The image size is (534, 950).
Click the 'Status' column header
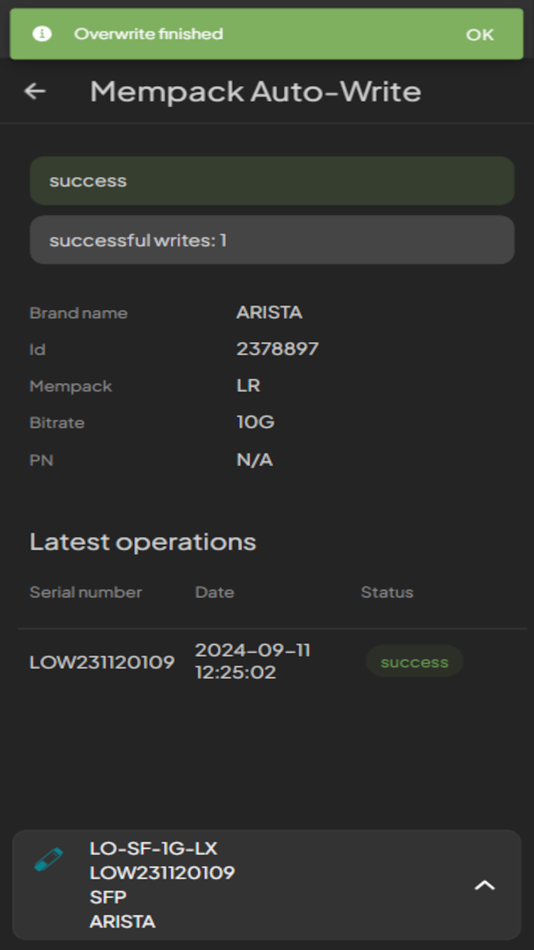(x=387, y=592)
